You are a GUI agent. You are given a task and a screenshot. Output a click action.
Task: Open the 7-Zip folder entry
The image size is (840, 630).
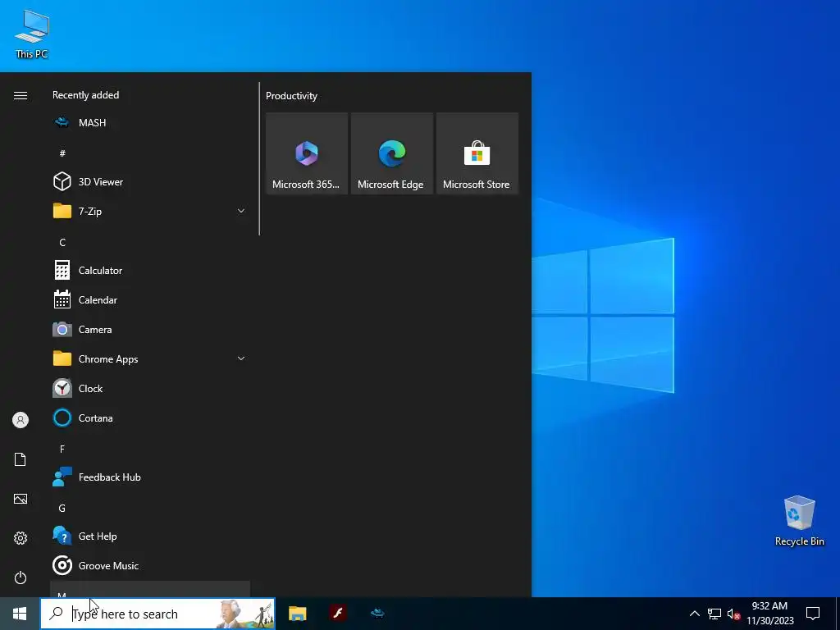click(150, 211)
